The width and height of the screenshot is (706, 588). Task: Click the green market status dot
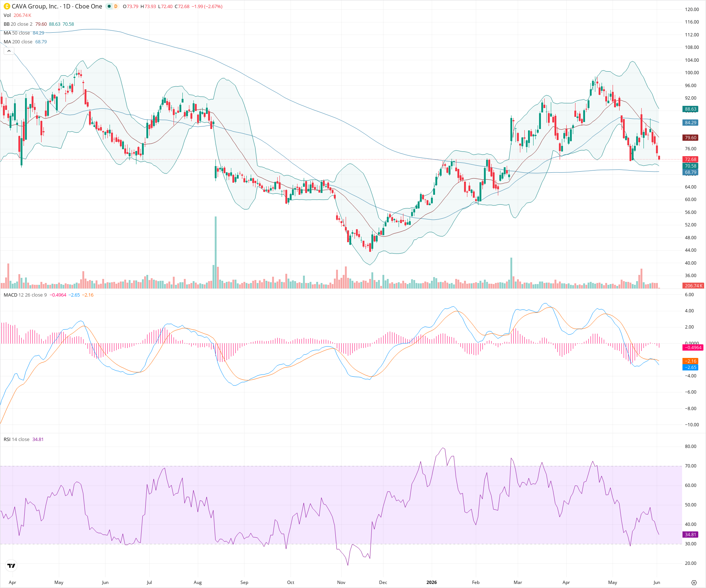point(109,6)
